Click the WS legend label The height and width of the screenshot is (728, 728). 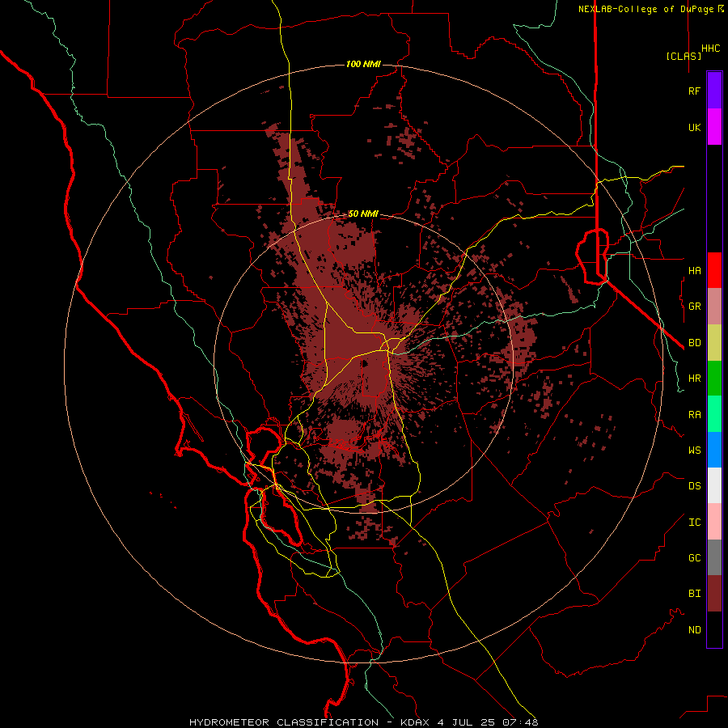point(694,450)
